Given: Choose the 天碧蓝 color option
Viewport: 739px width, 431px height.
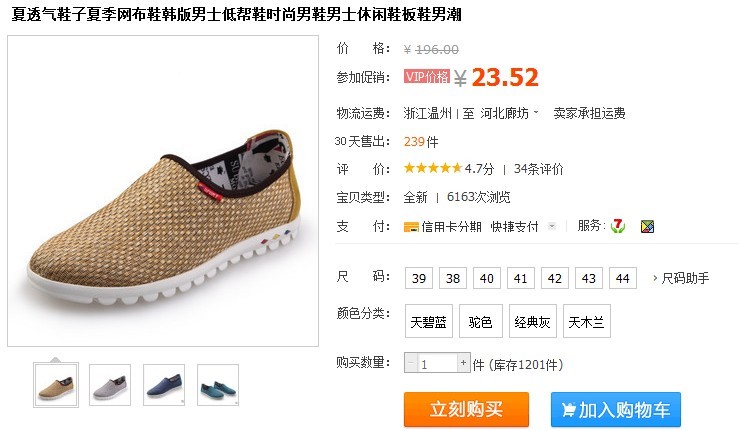Looking at the screenshot, I should point(428,322).
